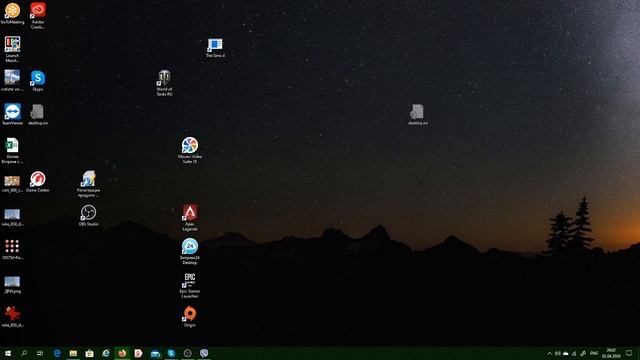The width and height of the screenshot is (640, 360).
Task: Open the Windows Start menu
Action: click(8, 353)
